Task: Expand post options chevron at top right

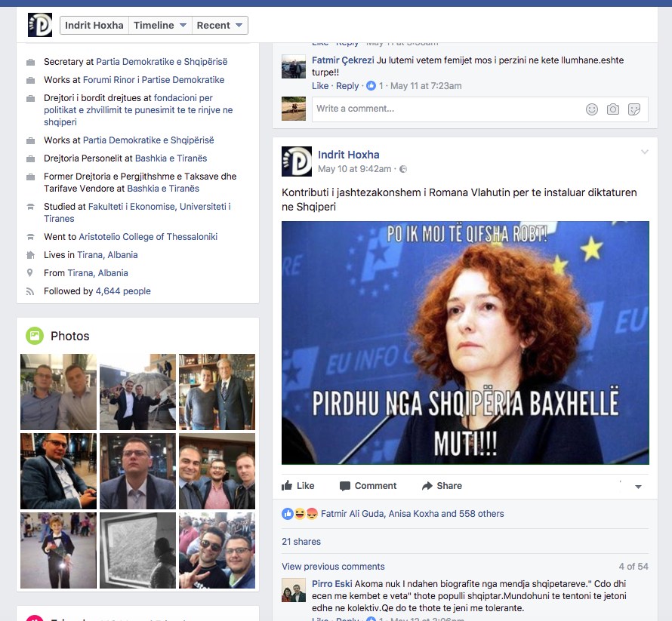Action: pyautogui.click(x=644, y=152)
